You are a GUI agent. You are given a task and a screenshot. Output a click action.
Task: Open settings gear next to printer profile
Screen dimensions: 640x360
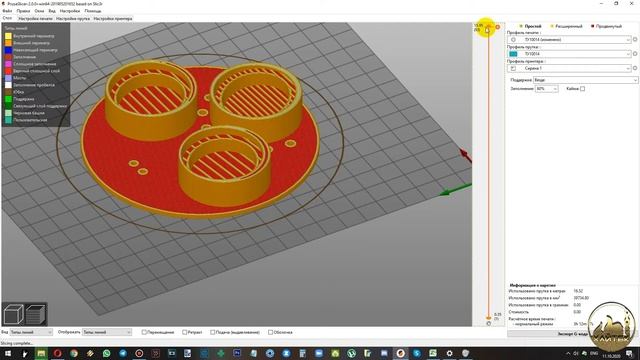point(635,68)
